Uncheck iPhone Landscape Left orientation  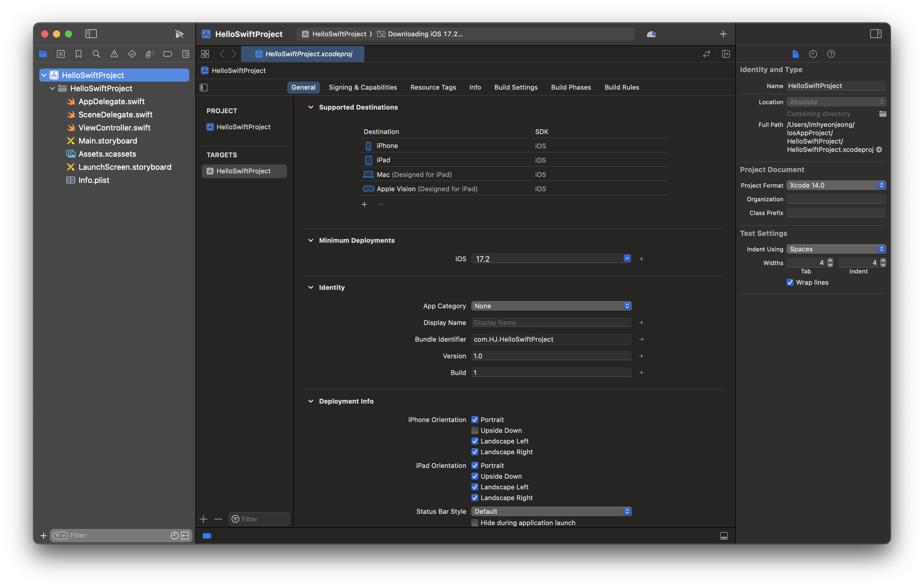[475, 441]
